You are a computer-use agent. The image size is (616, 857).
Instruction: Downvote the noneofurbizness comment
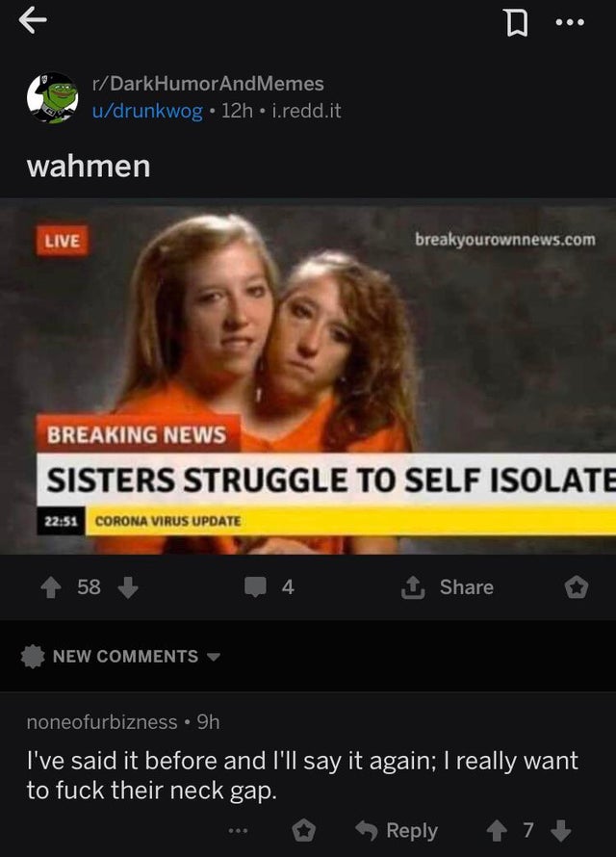560,831
